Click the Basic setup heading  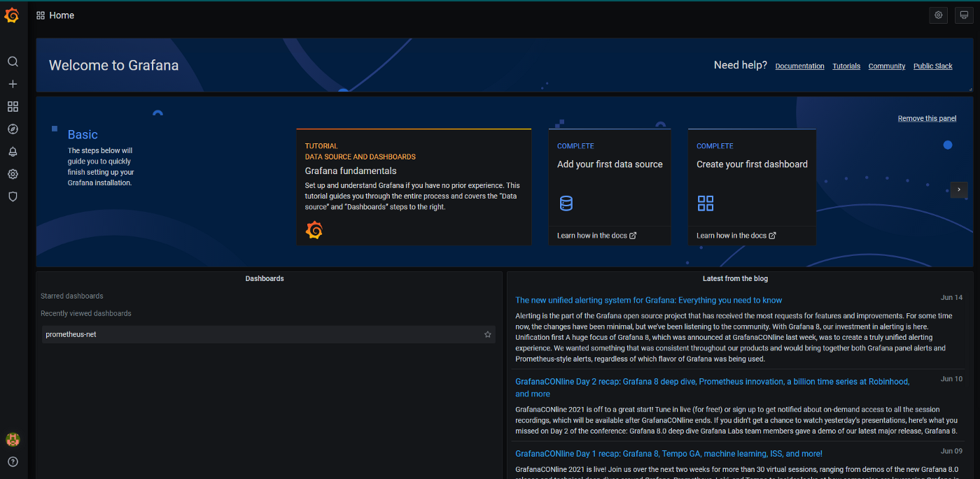[83, 134]
